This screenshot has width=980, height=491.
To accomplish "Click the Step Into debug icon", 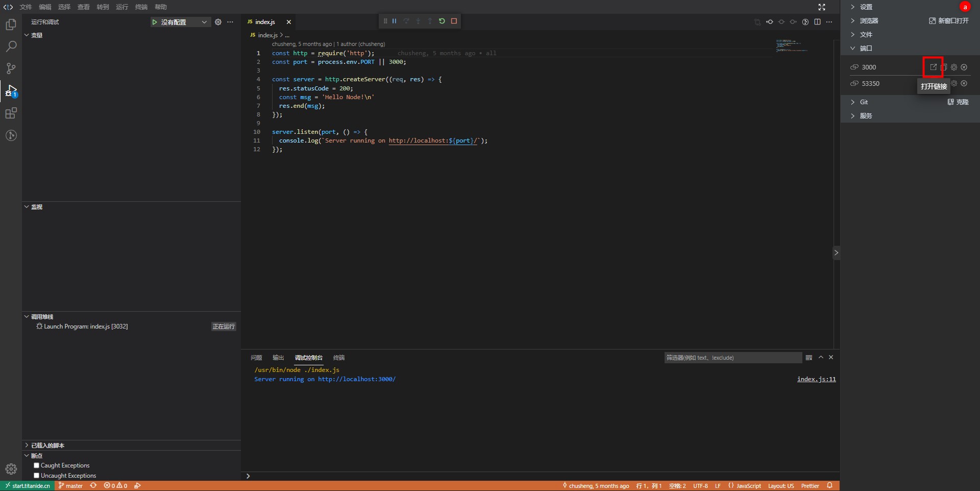I will click(x=418, y=21).
